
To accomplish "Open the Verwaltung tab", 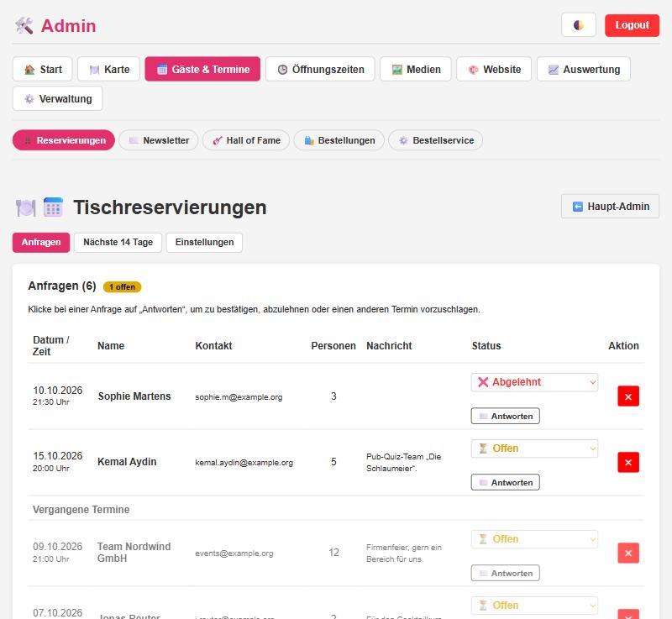I will click(x=57, y=98).
